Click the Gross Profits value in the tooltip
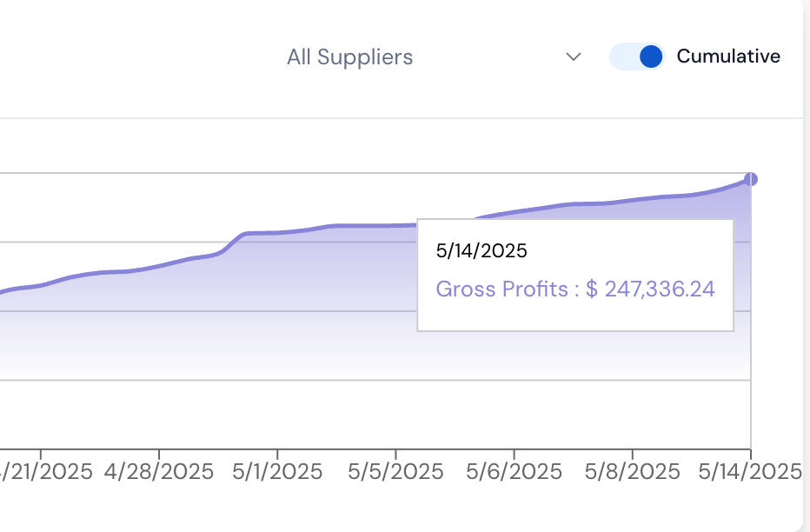 click(574, 289)
